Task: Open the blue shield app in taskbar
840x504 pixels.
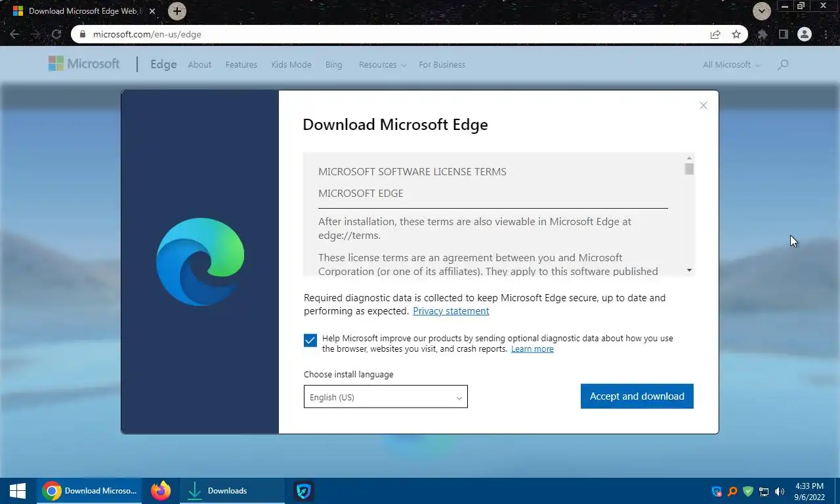Action: [x=303, y=491]
